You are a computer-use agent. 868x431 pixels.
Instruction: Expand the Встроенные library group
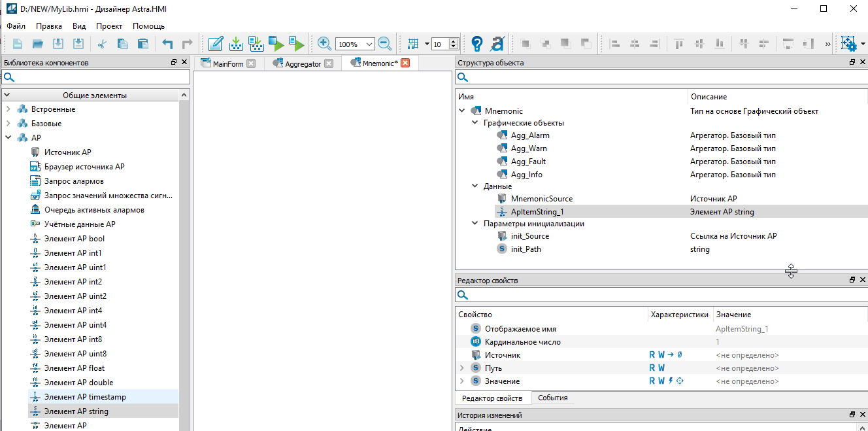pyautogui.click(x=8, y=109)
